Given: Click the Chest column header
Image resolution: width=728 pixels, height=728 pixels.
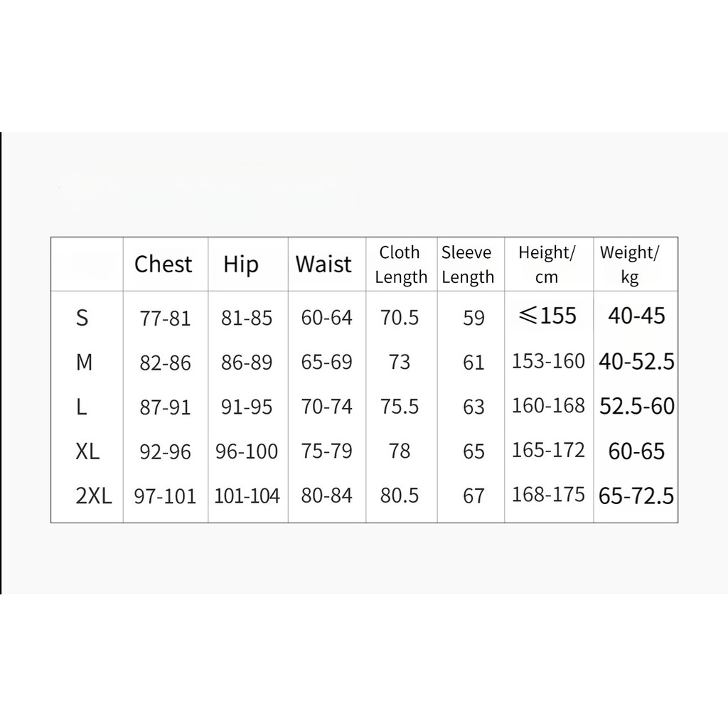Looking at the screenshot, I should coord(163,264).
